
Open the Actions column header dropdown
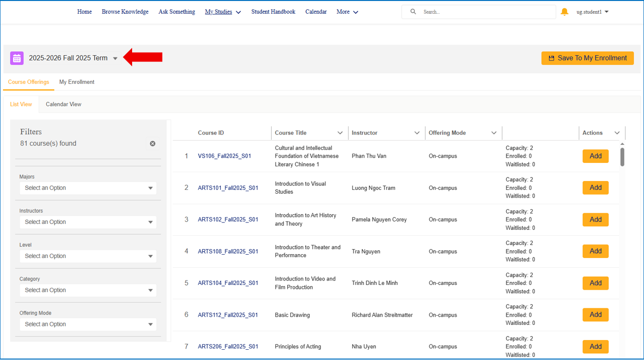pos(617,133)
